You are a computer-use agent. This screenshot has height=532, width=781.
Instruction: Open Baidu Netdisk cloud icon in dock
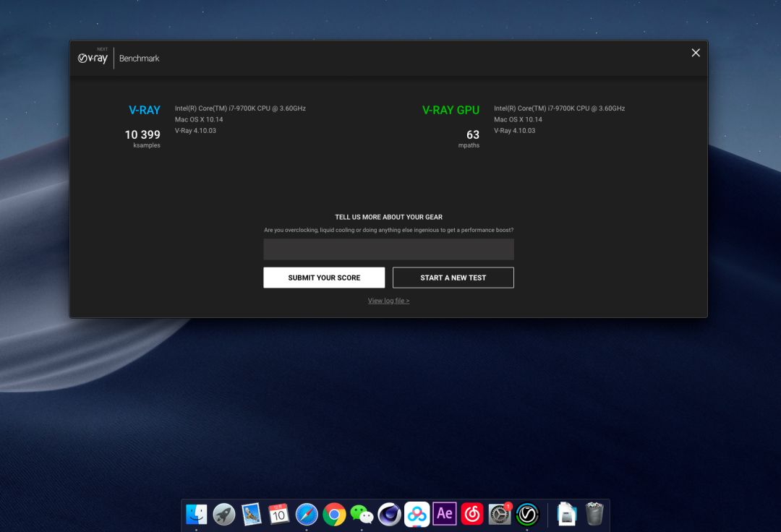pos(417,514)
